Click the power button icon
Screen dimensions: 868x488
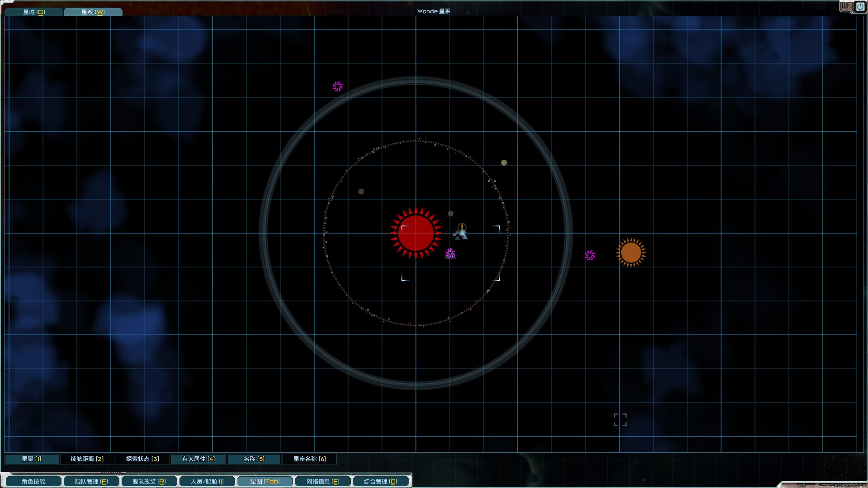coord(859,7)
